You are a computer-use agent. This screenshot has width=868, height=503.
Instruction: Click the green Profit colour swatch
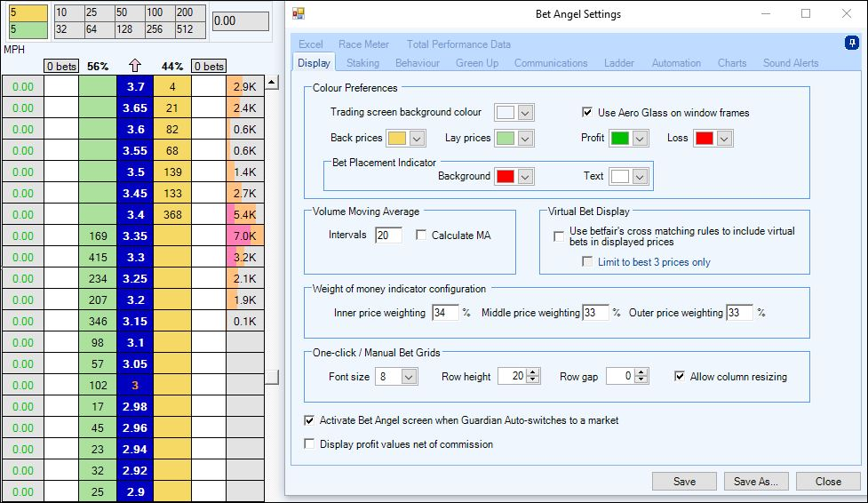click(619, 138)
